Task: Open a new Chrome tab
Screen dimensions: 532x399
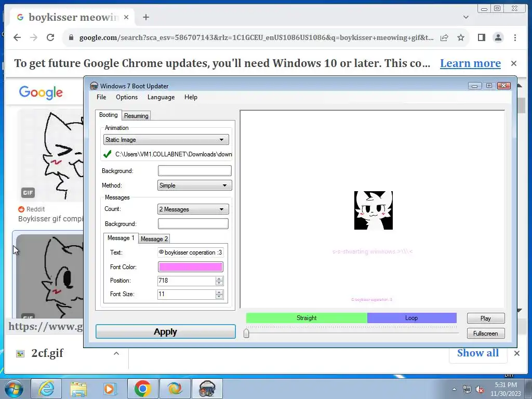Action: tap(146, 17)
